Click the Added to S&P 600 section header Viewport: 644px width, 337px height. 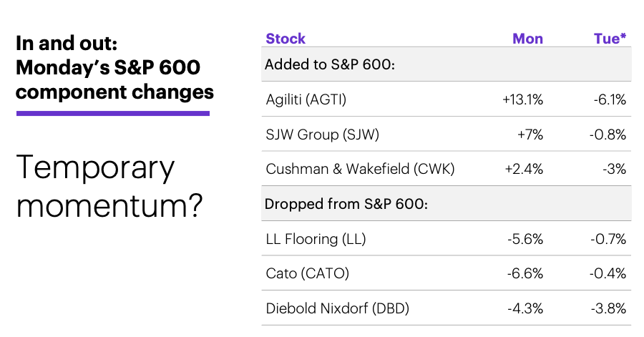330,64
